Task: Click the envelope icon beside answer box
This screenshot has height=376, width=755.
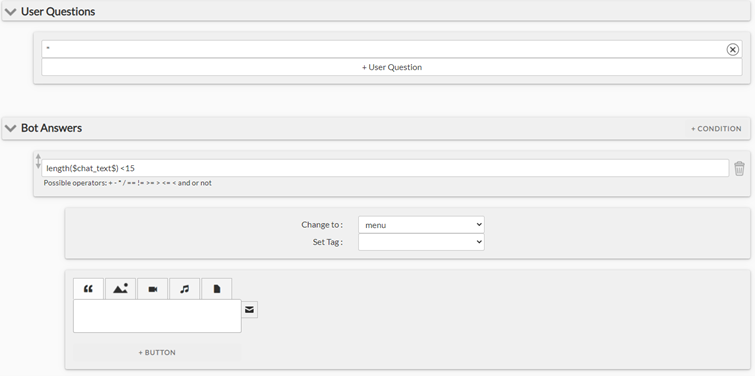Action: (249, 310)
